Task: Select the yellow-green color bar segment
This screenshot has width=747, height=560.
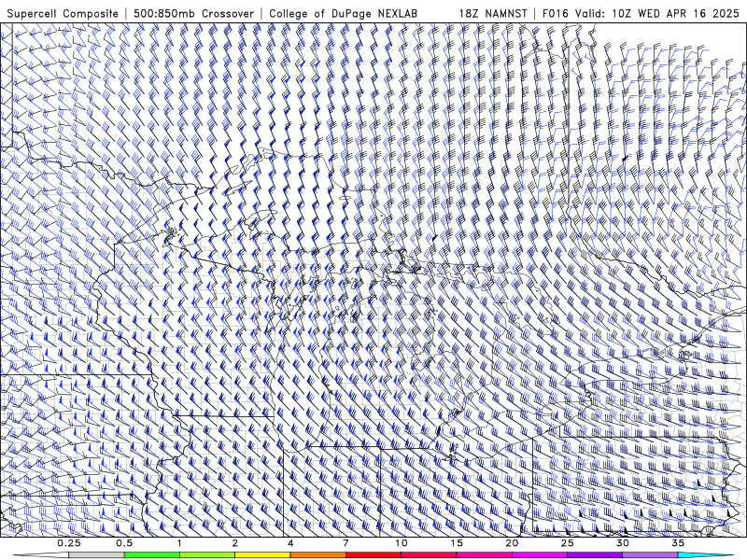Action: (207, 555)
